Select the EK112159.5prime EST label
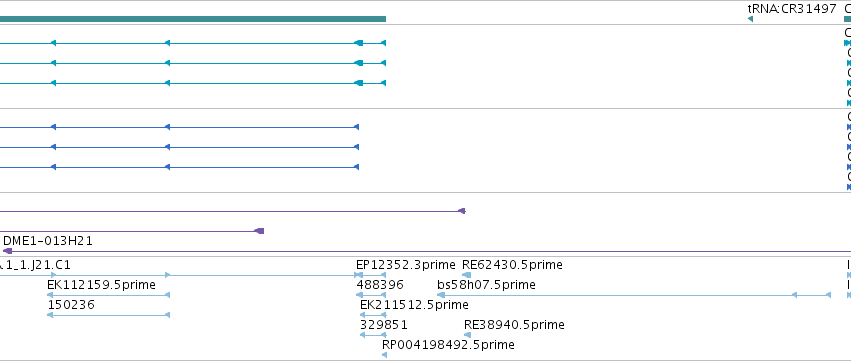Screen dimensions: 851x361 pos(101,285)
